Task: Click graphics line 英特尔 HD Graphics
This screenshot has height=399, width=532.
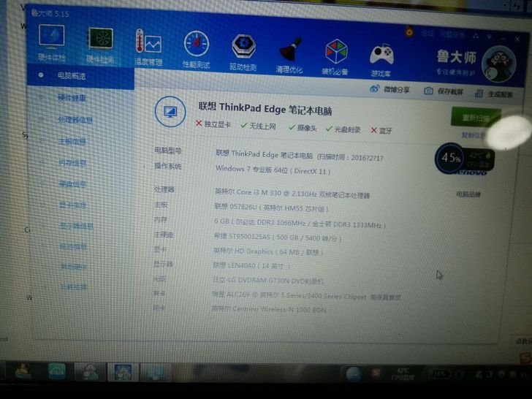Action: pyautogui.click(x=268, y=251)
